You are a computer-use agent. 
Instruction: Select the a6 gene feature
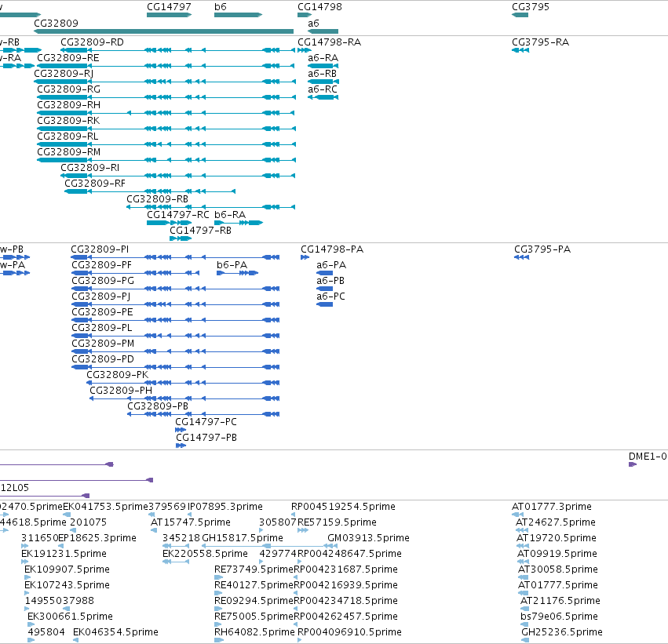click(323, 31)
